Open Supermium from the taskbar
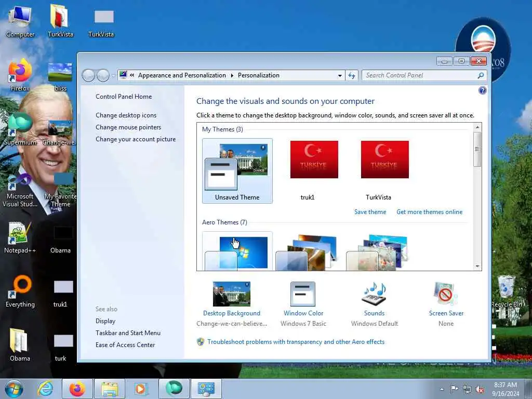The width and height of the screenshot is (532, 399). pyautogui.click(x=174, y=389)
